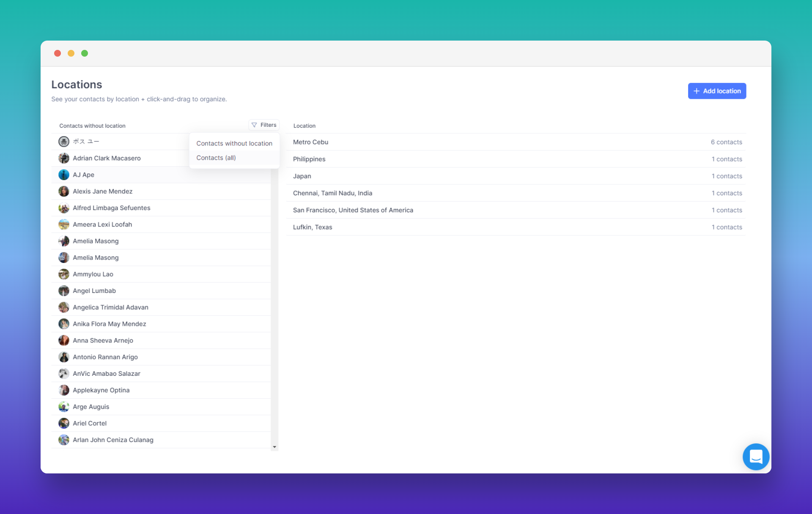
Task: Select contact name AnVic Amabao Salazar
Action: pos(106,374)
